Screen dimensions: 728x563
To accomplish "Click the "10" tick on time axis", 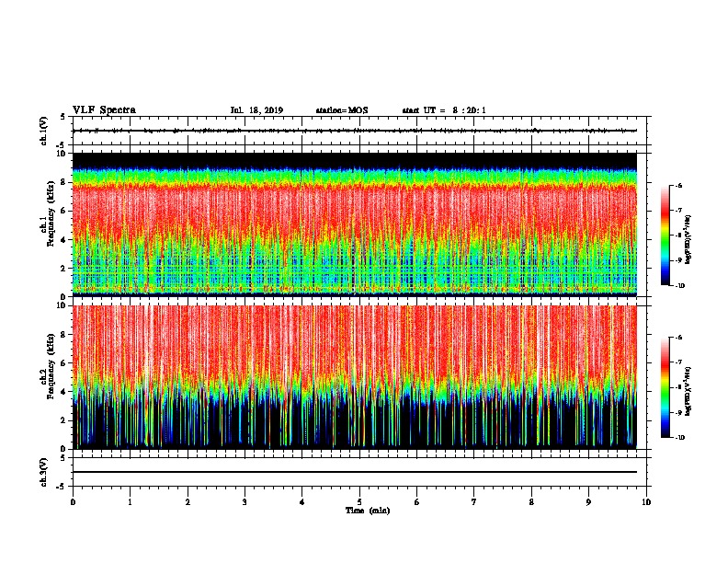I will coord(646,502).
